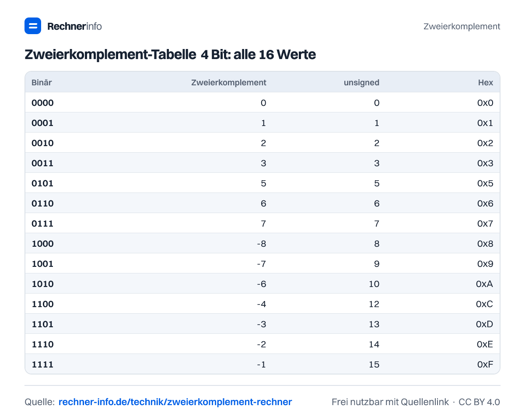Click the Rechnerinfo brand name
The image size is (525, 420).
pos(74,26)
